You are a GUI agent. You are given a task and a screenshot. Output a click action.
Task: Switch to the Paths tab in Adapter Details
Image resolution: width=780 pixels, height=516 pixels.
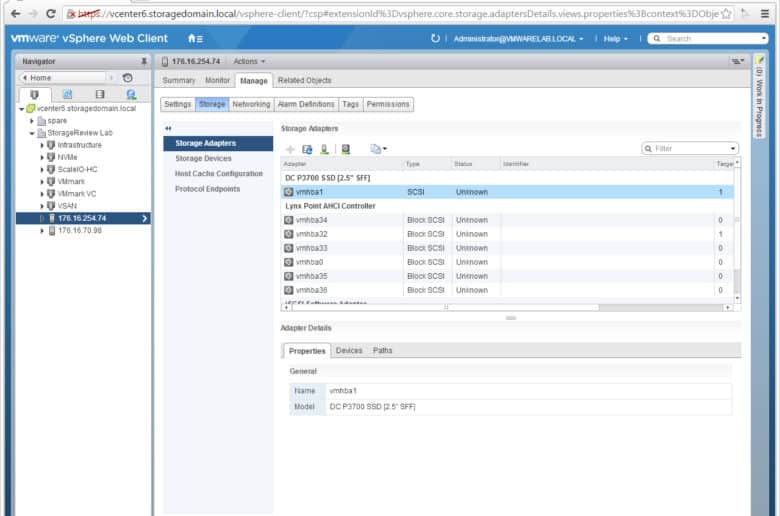click(x=383, y=350)
